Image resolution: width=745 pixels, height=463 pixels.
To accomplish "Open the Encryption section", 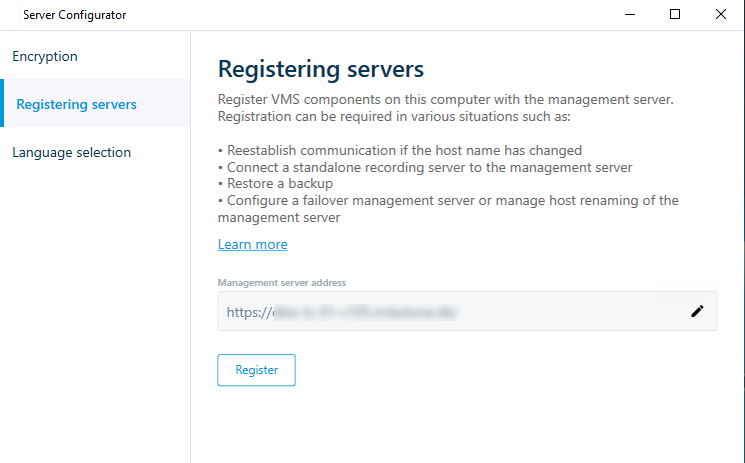I will point(45,57).
